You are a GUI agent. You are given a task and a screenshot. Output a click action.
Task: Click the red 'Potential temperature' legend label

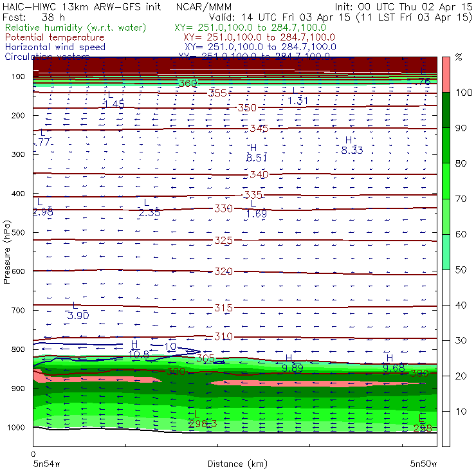click(x=55, y=37)
